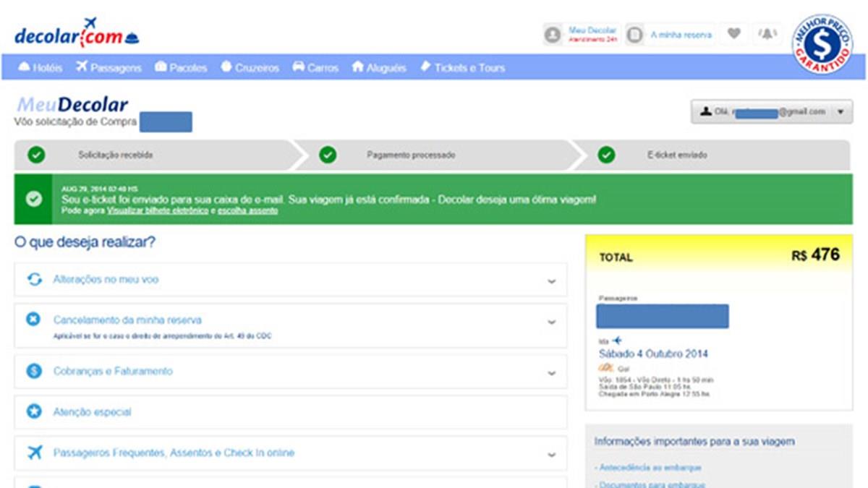Click the Cobranças dollar sign icon

point(33,371)
